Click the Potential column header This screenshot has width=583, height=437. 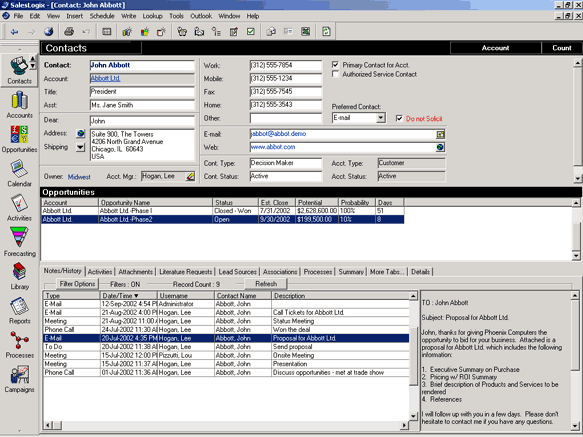tap(317, 203)
